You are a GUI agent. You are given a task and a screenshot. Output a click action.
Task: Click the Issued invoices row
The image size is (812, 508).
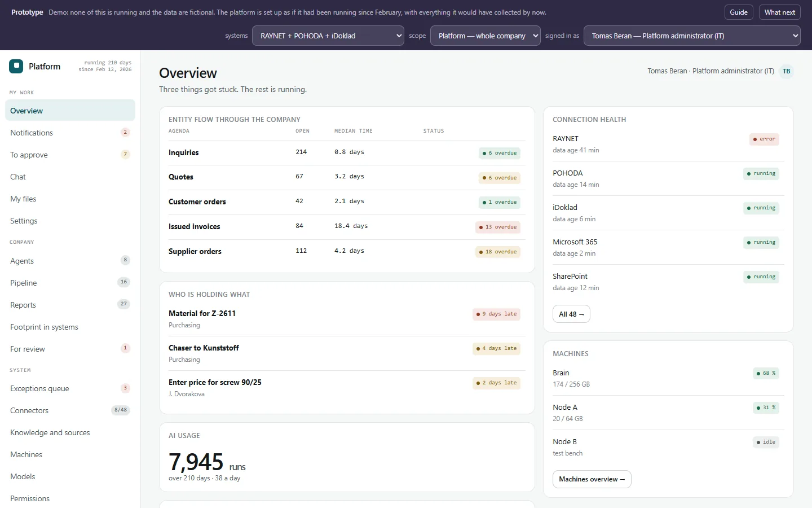[x=347, y=227]
